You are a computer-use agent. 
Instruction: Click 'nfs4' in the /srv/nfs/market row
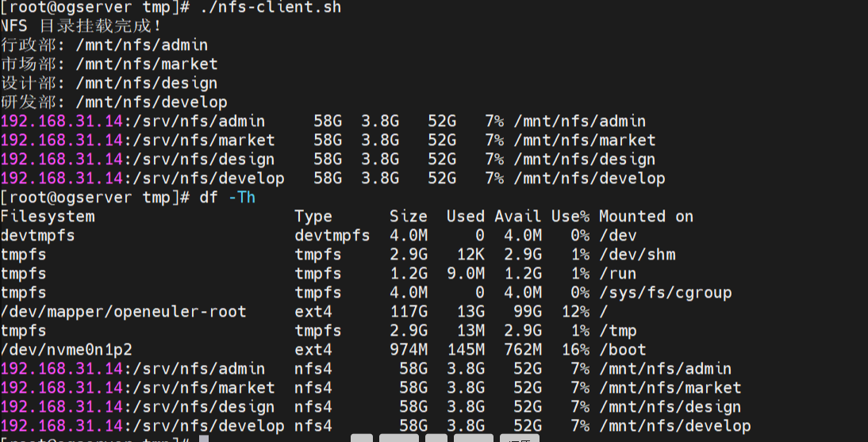[x=313, y=388]
